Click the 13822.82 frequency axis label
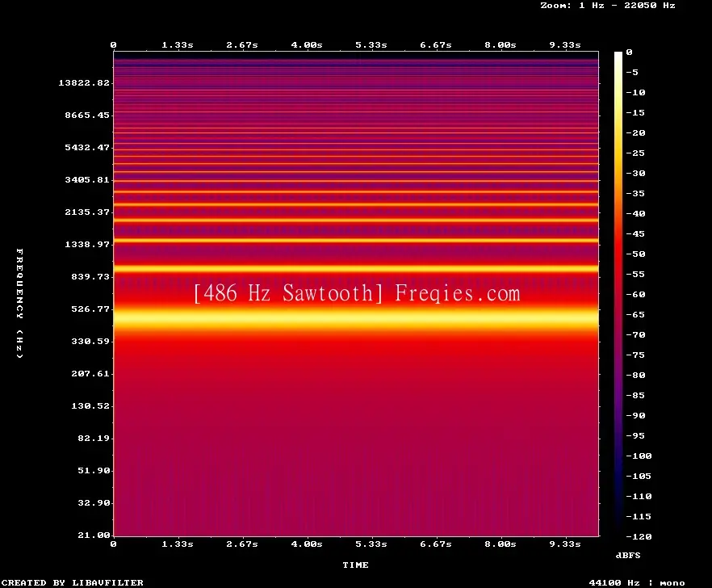Viewport: 712px width, 588px height. coord(84,82)
